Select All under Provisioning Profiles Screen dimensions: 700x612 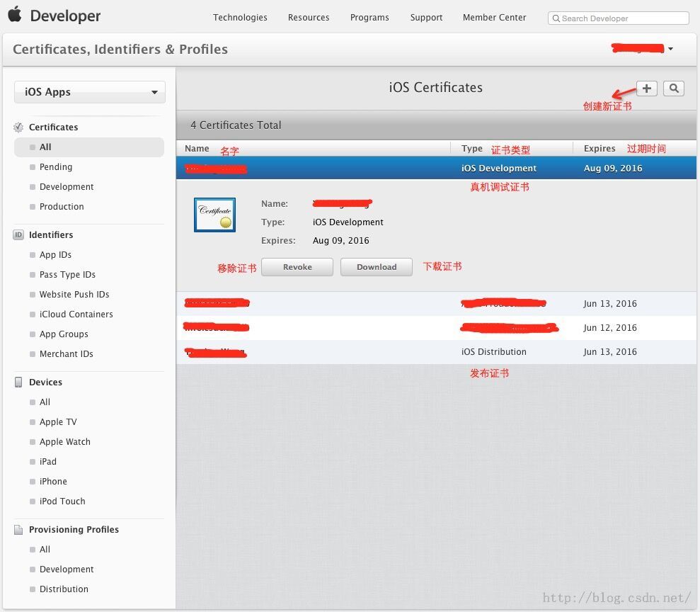(45, 550)
